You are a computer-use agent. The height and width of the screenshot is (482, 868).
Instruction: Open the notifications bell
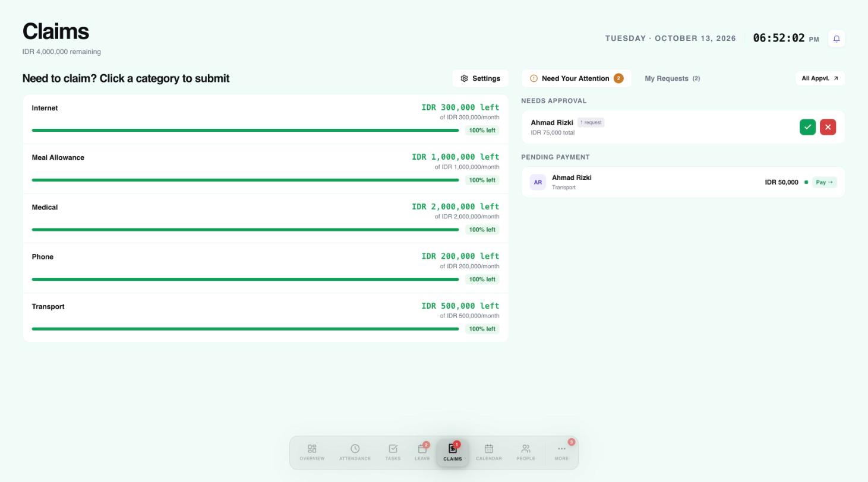[x=837, y=39]
